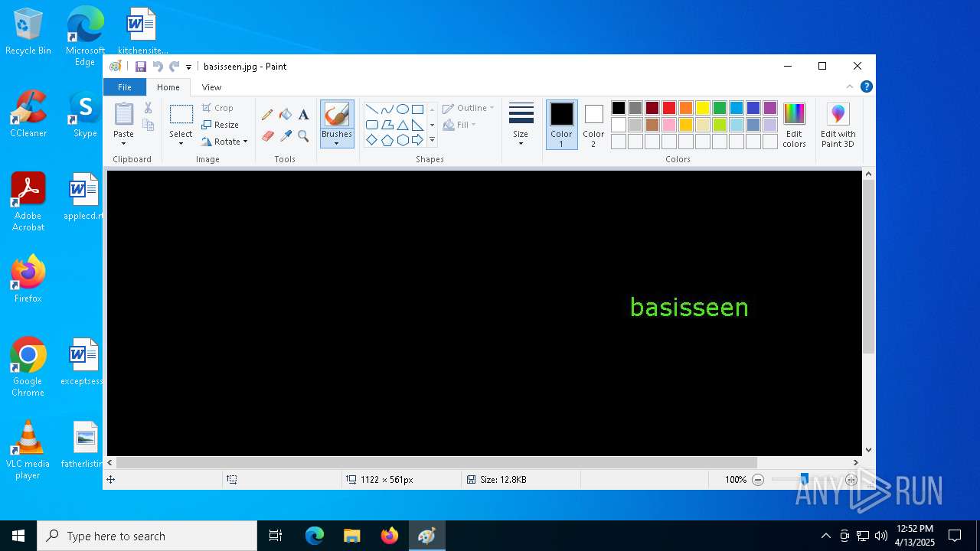Pick the orange color swatch

pyautogui.click(x=686, y=108)
